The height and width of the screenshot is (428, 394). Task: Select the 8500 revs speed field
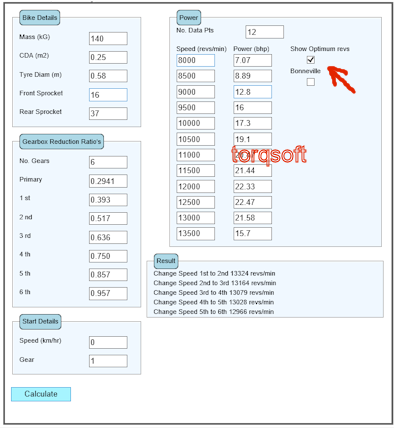(x=195, y=76)
